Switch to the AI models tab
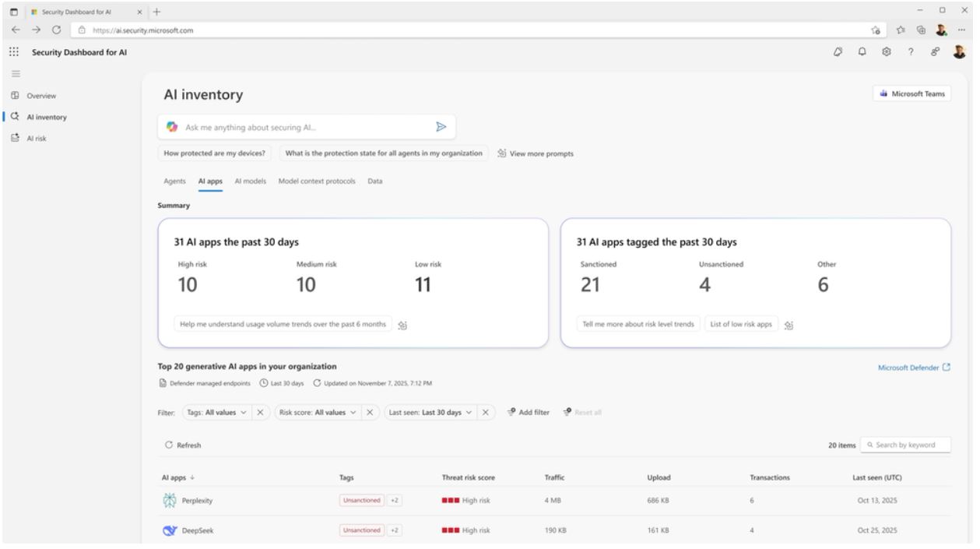Screen dimensions: 980x549 (x=251, y=181)
